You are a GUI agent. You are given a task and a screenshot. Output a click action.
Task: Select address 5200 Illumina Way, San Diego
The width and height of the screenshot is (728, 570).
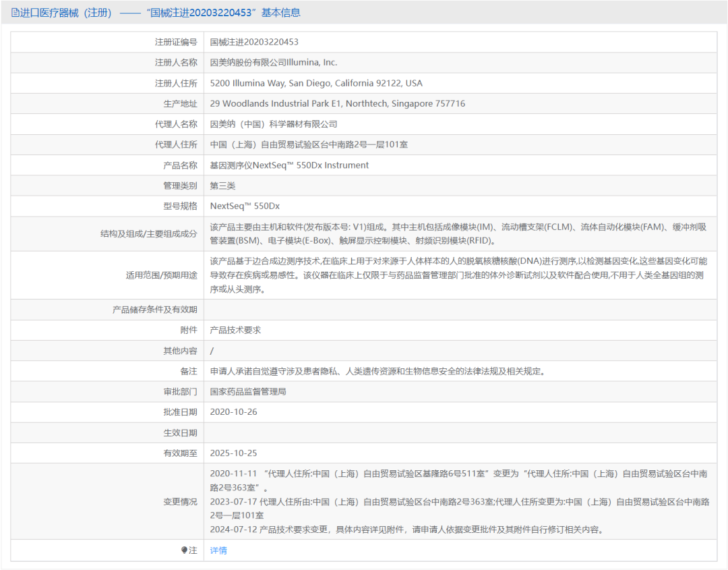click(x=316, y=83)
